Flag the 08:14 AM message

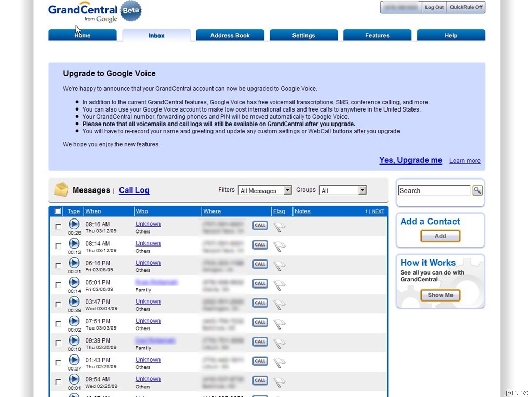tap(279, 246)
